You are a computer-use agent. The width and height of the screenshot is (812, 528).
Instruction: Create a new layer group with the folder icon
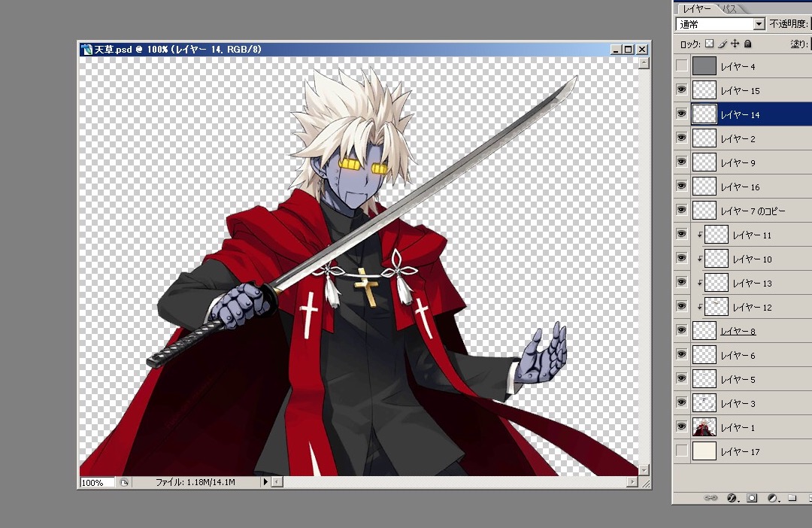(792, 498)
